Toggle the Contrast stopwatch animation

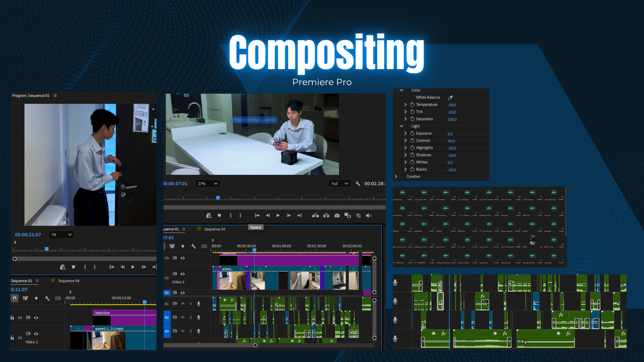[412, 140]
